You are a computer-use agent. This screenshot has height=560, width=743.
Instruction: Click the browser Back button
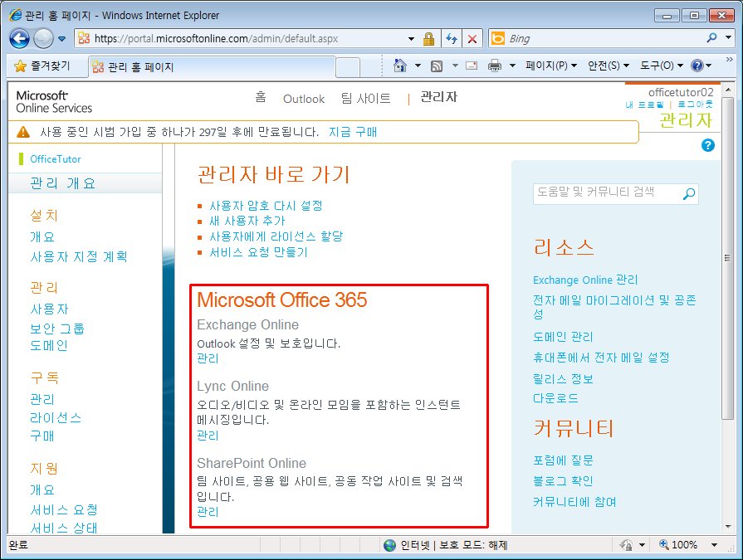pos(19,38)
